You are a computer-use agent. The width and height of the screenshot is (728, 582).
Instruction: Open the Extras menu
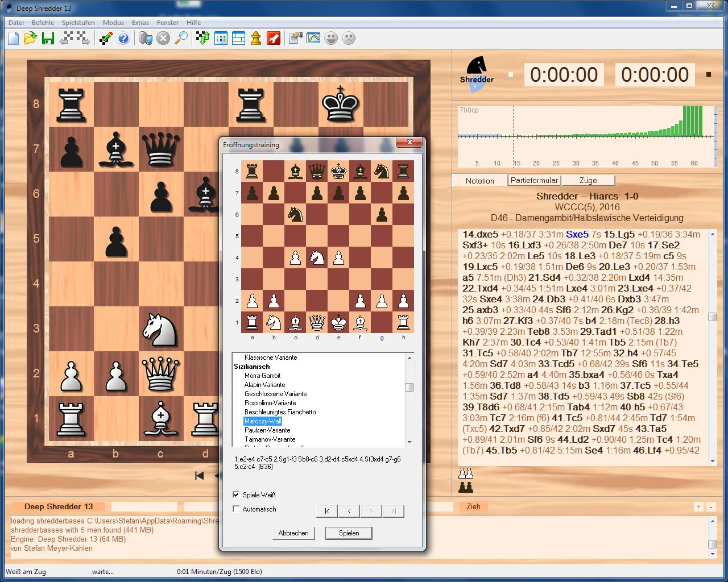(140, 23)
